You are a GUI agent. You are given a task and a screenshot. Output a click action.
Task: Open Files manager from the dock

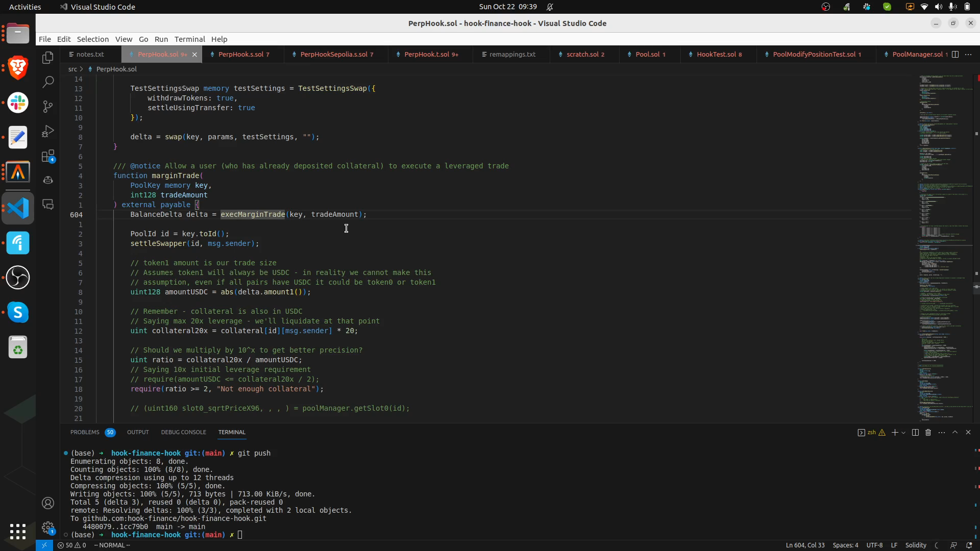tap(18, 33)
